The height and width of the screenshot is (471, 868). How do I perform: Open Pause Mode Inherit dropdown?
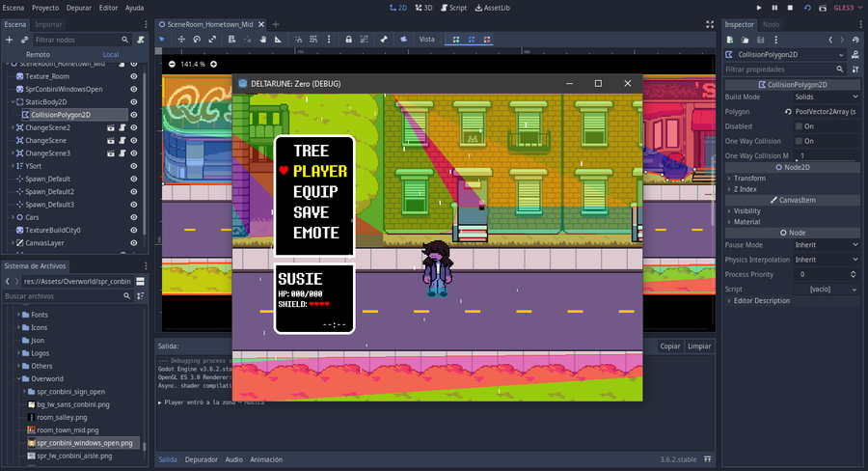(827, 245)
